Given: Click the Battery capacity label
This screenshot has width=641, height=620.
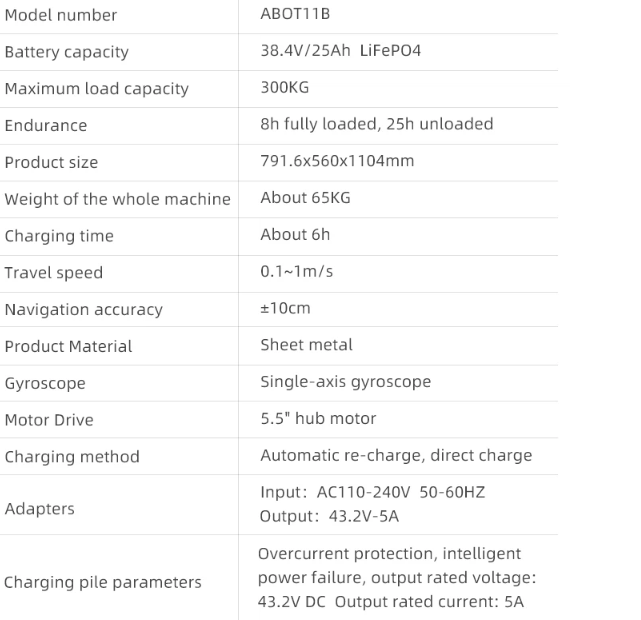Looking at the screenshot, I should [x=66, y=52].
